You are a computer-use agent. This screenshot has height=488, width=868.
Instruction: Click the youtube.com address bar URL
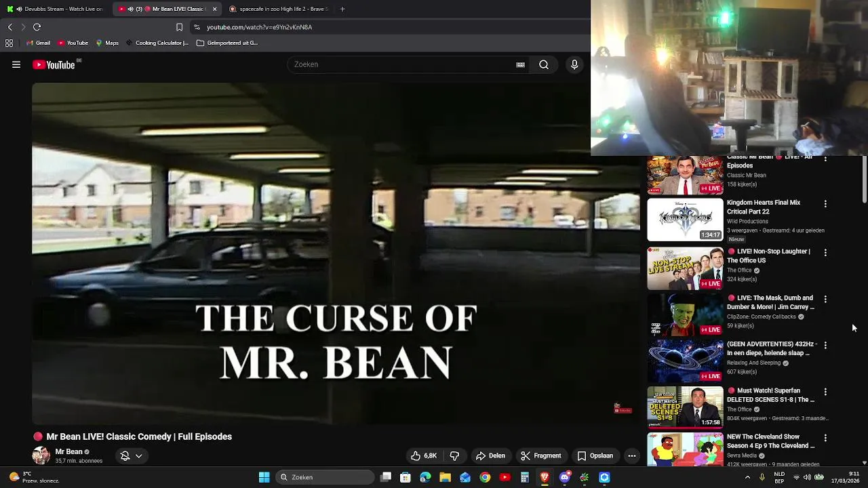259,27
